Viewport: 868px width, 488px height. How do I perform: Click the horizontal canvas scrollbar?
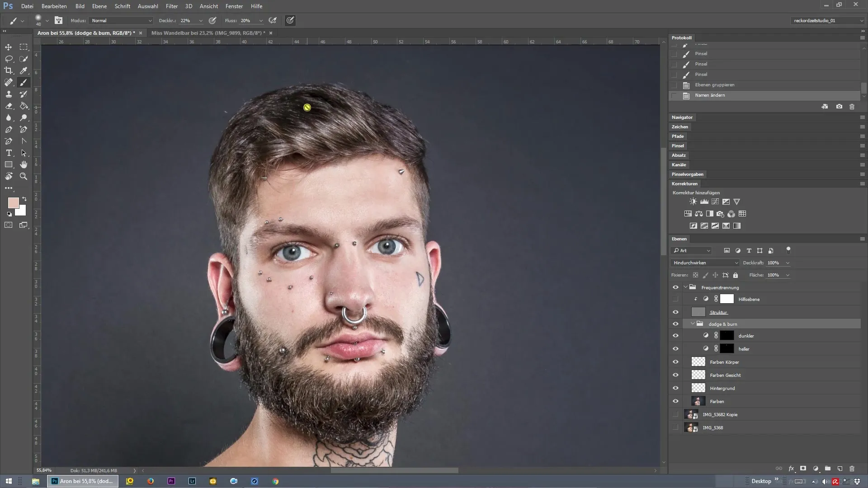click(x=394, y=470)
